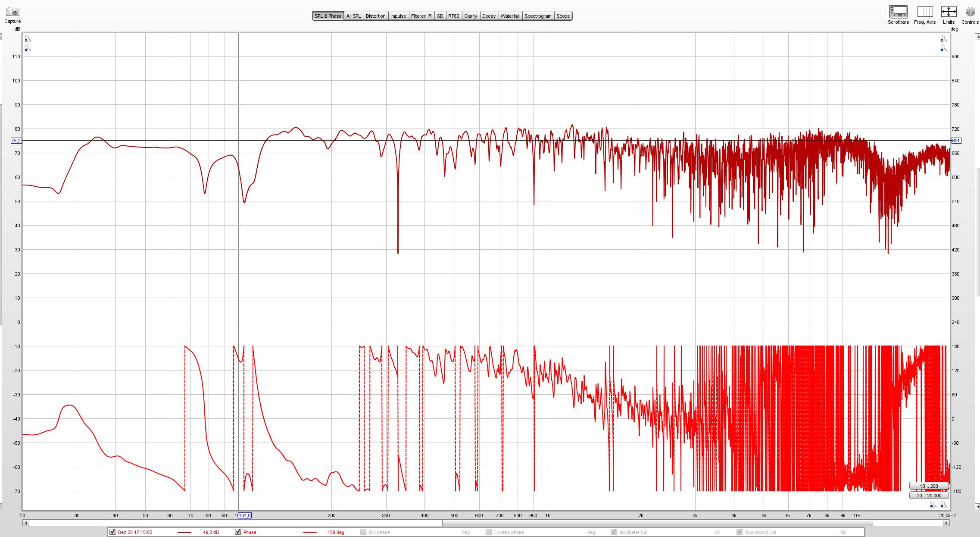980x537 pixels.
Task: Click the horizontal scrollbar right arrow
Action: (x=946, y=523)
